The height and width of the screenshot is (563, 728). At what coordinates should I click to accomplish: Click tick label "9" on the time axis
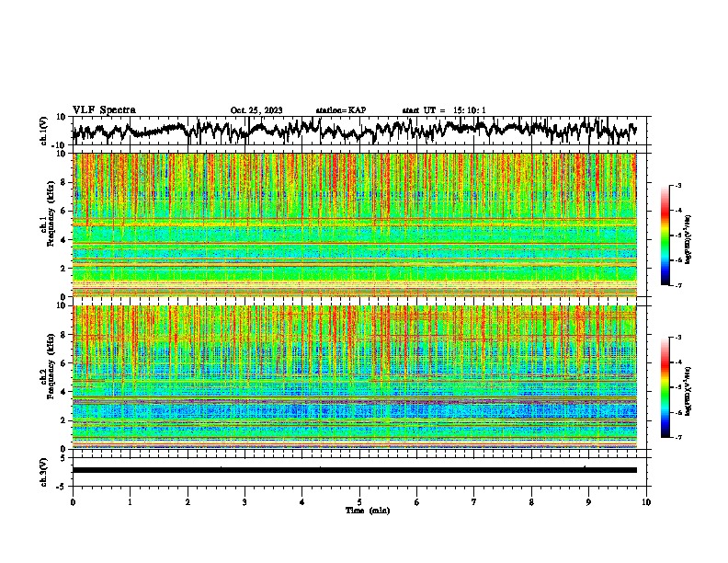[588, 502]
